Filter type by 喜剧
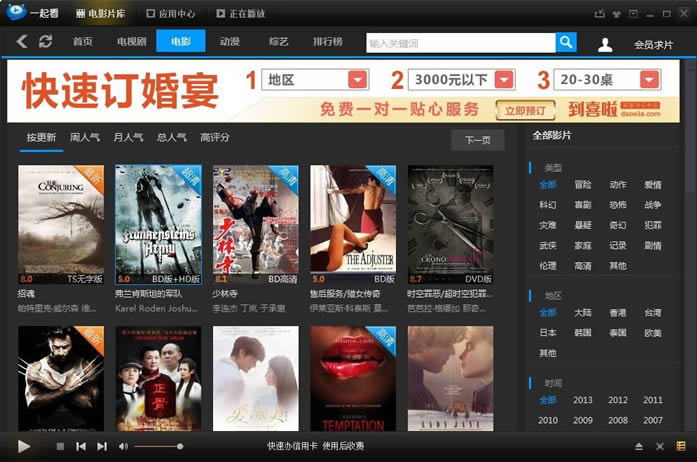 (583, 205)
